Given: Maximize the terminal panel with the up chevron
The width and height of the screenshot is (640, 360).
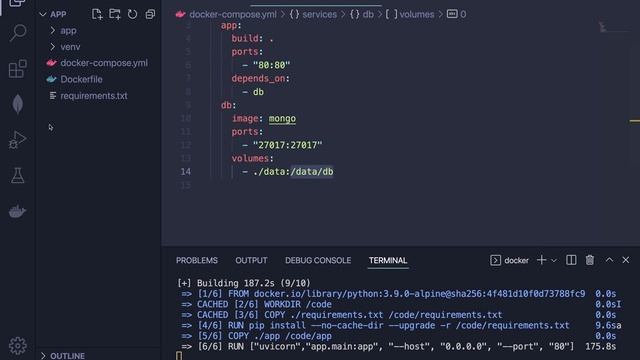Looking at the screenshot, I should [x=609, y=260].
